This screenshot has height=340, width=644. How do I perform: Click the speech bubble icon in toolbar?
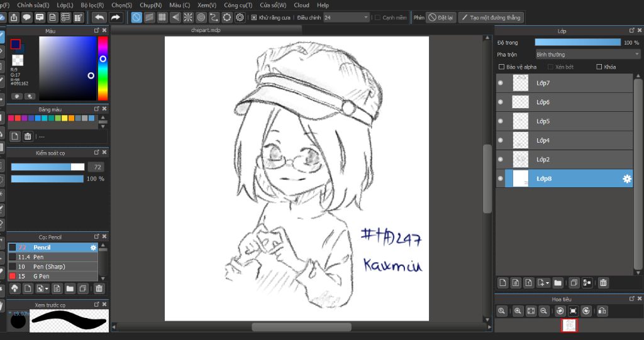[26, 17]
